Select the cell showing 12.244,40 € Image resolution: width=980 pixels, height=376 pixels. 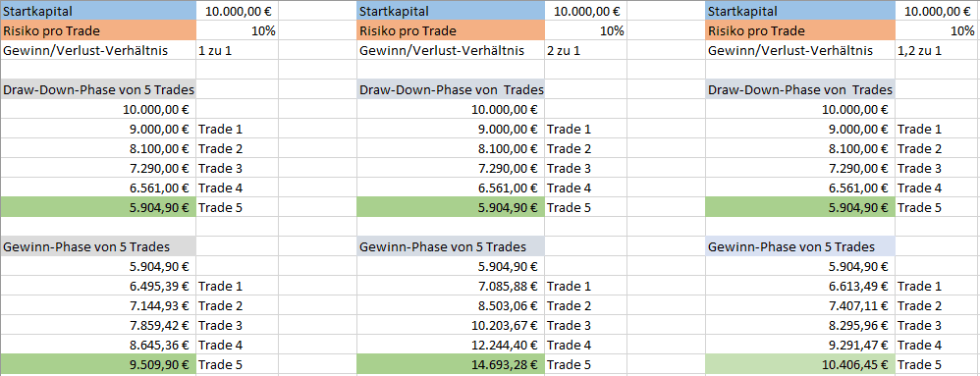451,345
